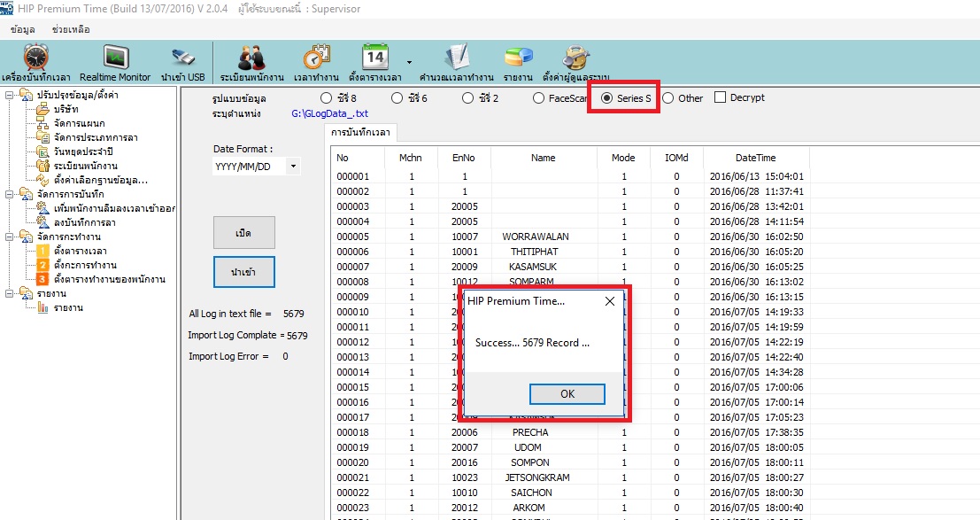
Task: Open the user settings padlock toolbar icon
Action: click(x=575, y=63)
